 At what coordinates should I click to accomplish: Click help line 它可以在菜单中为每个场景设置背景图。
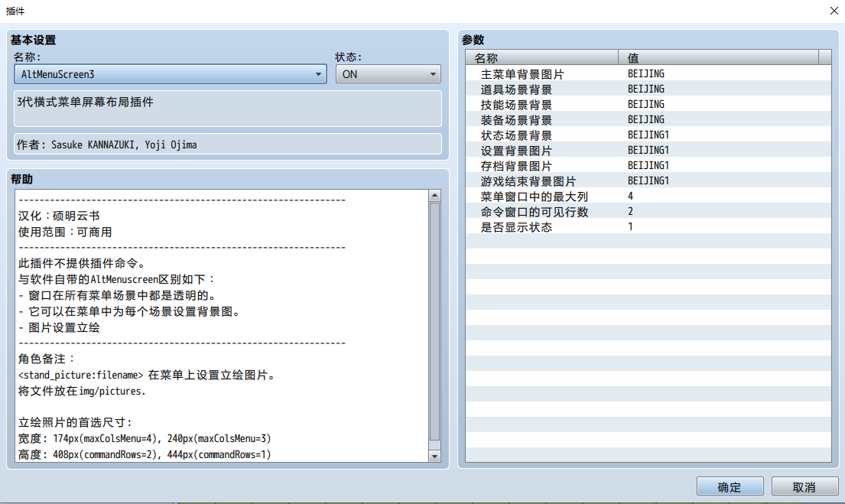(x=130, y=311)
